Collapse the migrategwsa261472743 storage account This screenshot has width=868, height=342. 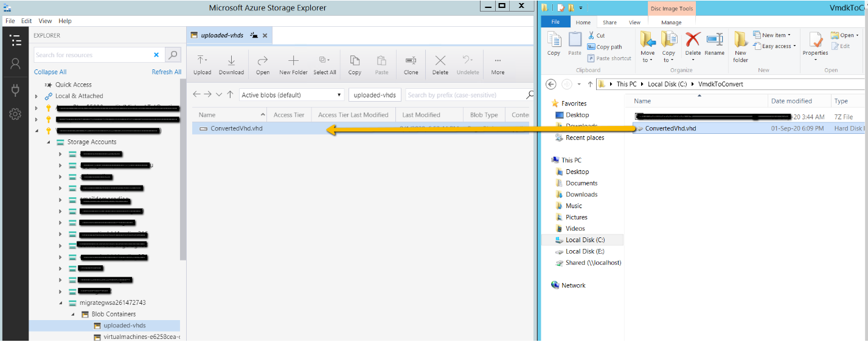click(x=60, y=302)
